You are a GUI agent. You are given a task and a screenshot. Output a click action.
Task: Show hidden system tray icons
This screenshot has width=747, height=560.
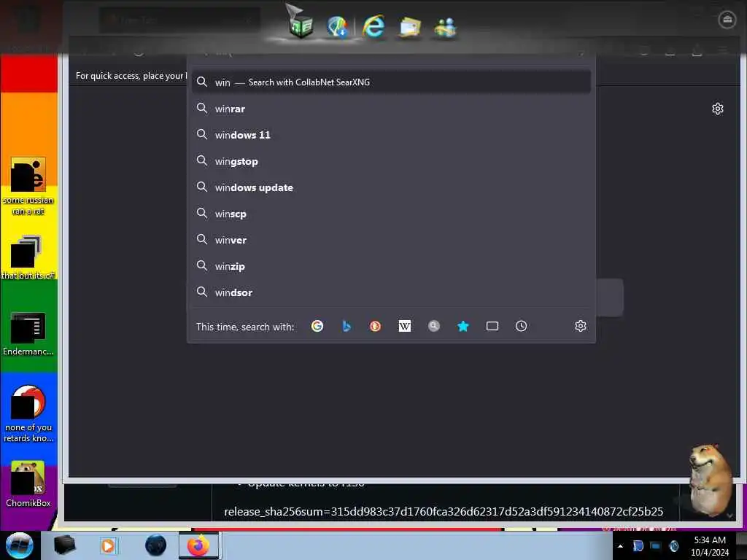[620, 546]
